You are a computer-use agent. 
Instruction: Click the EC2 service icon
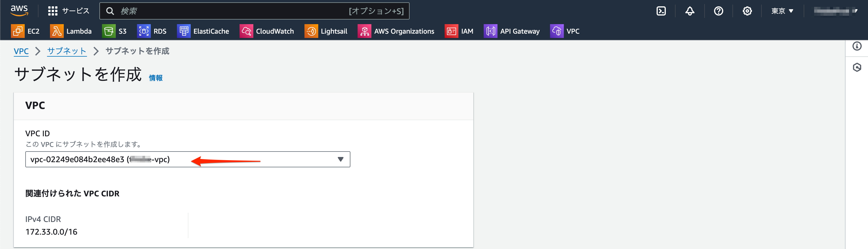pyautogui.click(x=18, y=31)
